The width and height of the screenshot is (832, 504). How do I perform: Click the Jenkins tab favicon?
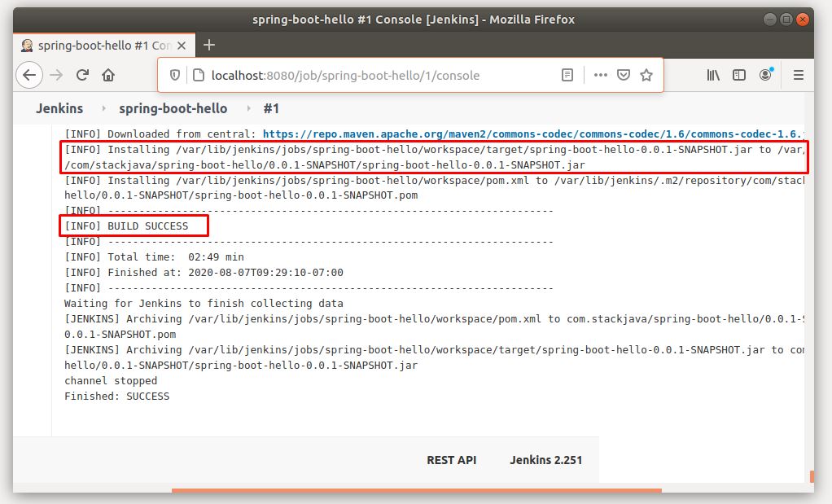[x=27, y=46]
